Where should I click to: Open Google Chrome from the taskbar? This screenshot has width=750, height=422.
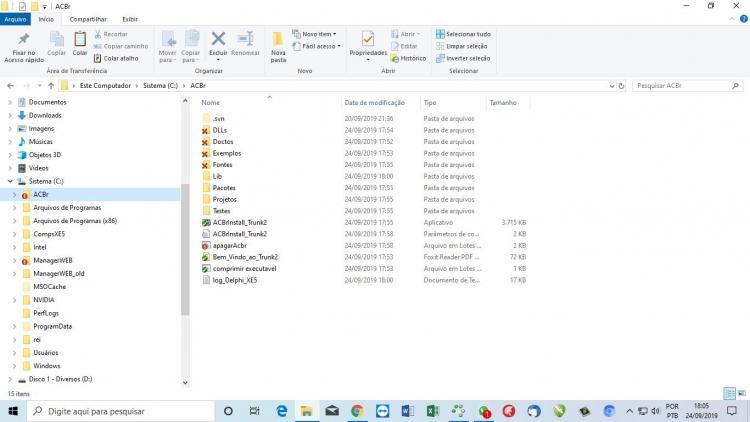pos(357,411)
